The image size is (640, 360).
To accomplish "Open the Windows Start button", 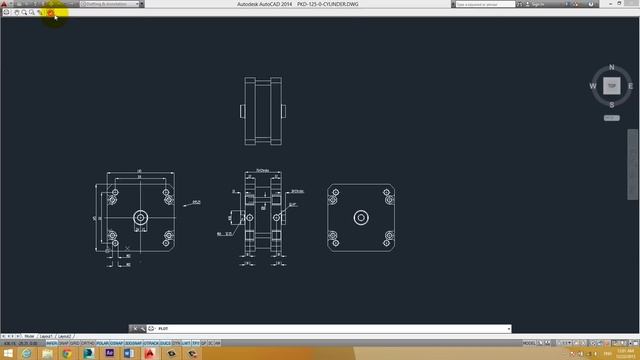I will 8,353.
